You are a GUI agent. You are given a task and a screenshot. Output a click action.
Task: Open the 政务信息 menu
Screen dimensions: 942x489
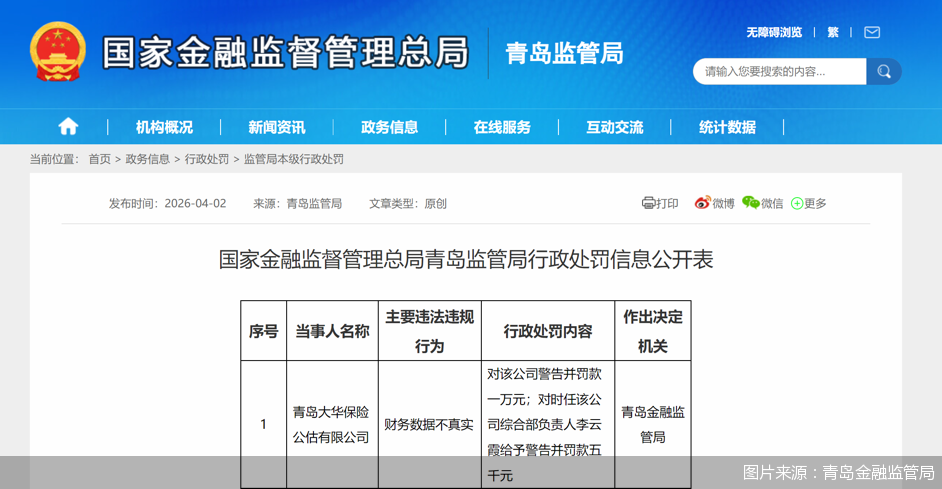[389, 127]
